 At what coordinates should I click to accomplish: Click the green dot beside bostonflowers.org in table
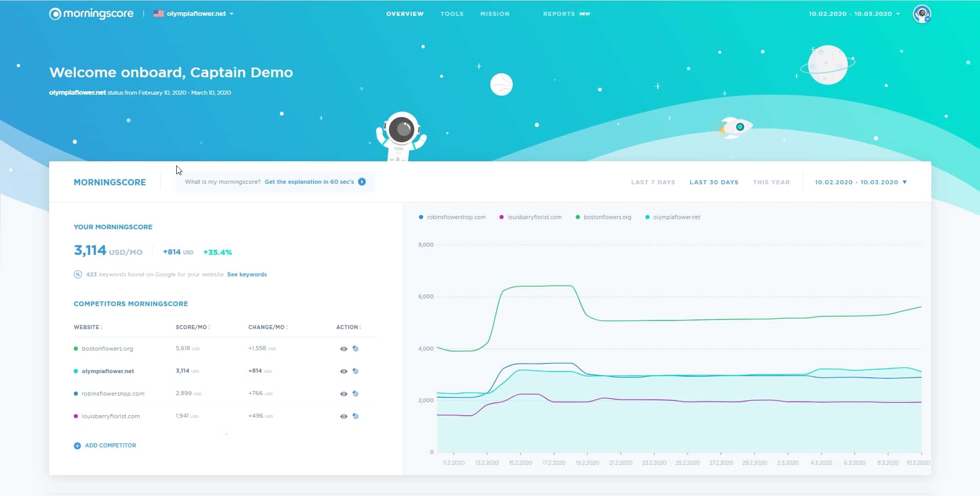(x=76, y=349)
